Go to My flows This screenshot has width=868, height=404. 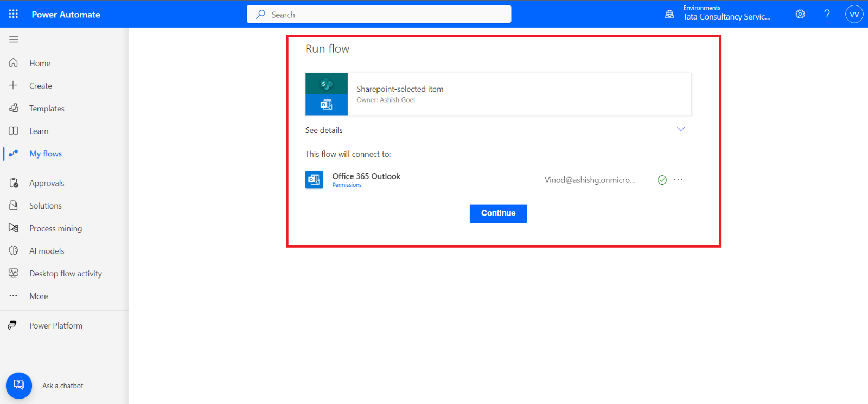point(46,154)
